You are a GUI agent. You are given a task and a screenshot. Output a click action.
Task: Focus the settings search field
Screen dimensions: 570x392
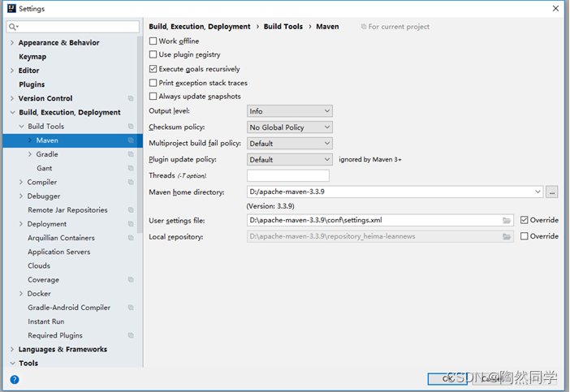pyautogui.click(x=73, y=27)
